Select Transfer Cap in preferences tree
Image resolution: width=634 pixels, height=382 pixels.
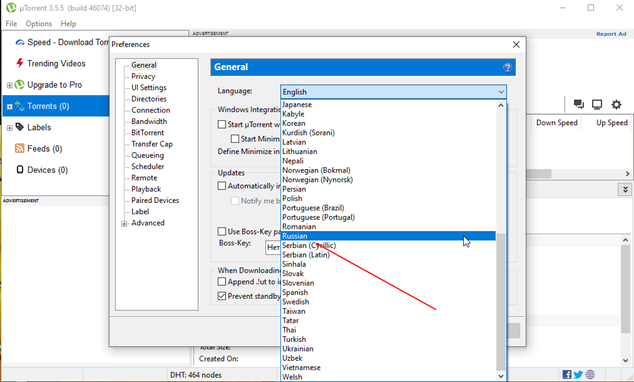pyautogui.click(x=152, y=144)
